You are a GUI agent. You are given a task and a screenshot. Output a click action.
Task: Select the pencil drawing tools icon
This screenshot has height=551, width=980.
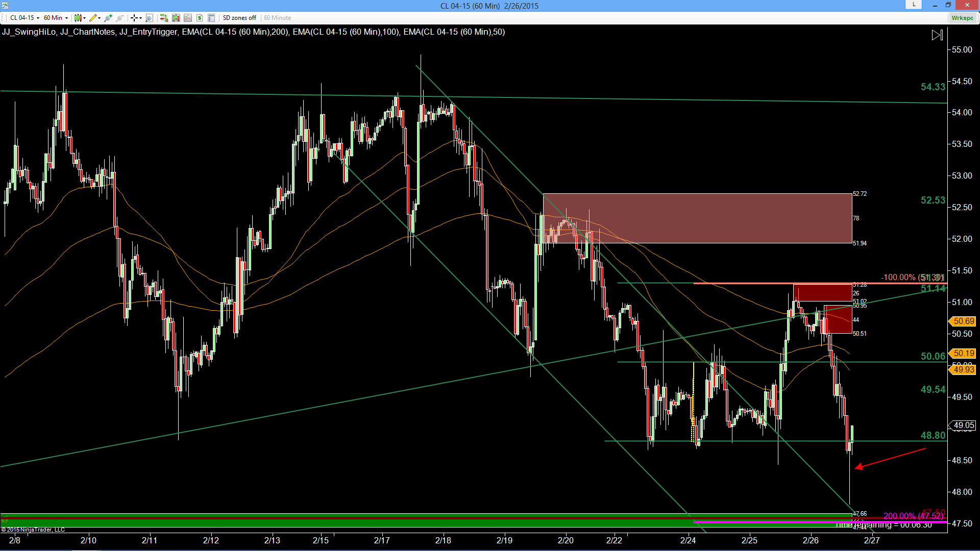[92, 18]
